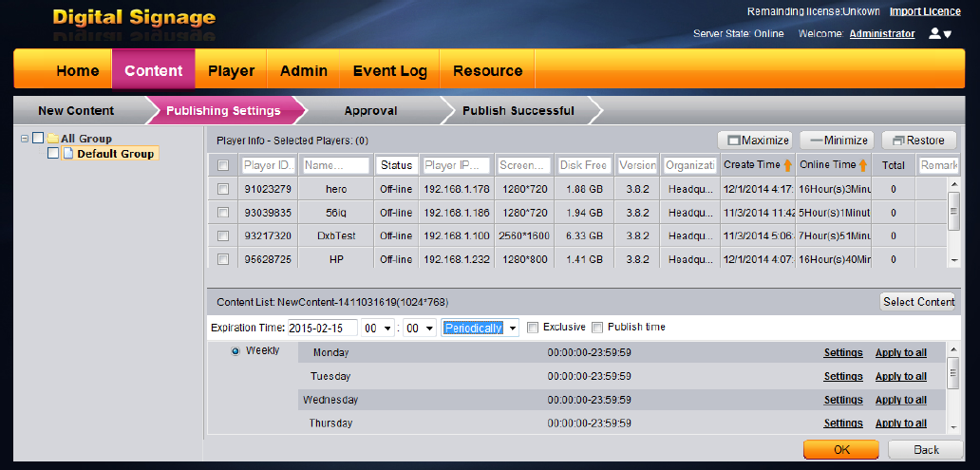Restore the Player Info panel
The height and width of the screenshot is (470, 980).
tap(919, 140)
